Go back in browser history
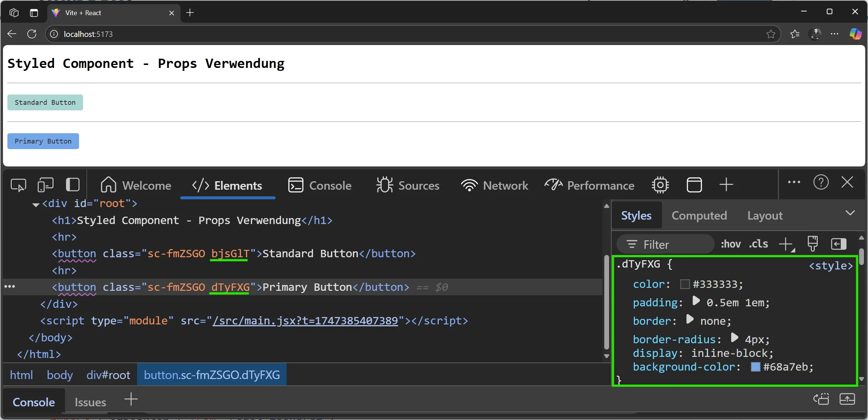 coord(12,34)
